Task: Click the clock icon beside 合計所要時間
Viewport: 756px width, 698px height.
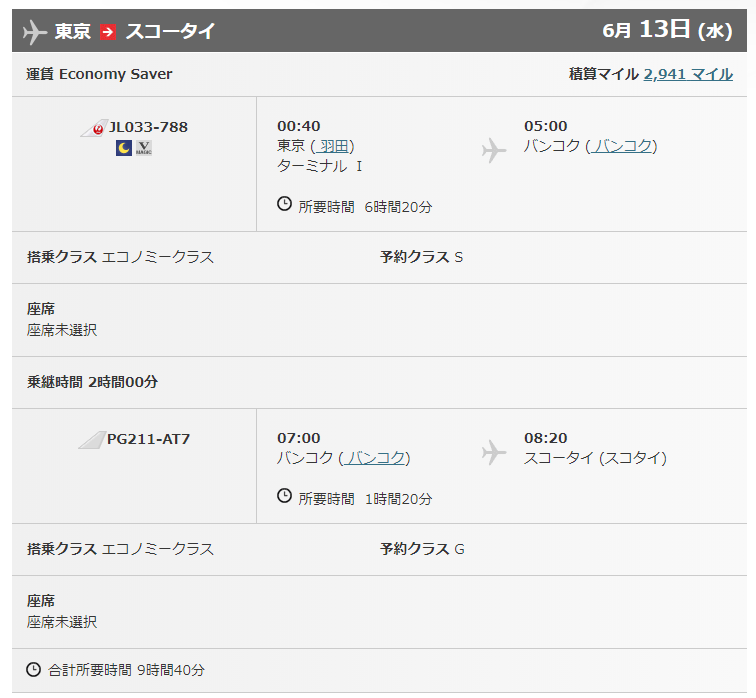Action: 33,669
